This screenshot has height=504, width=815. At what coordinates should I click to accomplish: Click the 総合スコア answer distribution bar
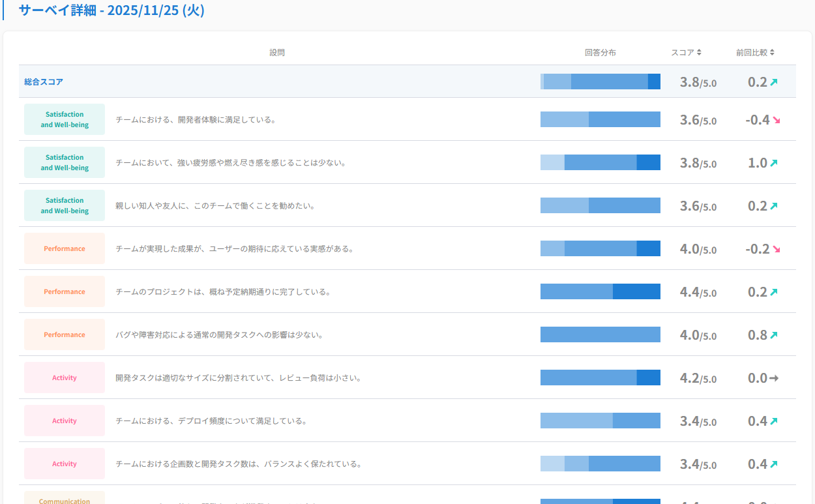(x=600, y=82)
